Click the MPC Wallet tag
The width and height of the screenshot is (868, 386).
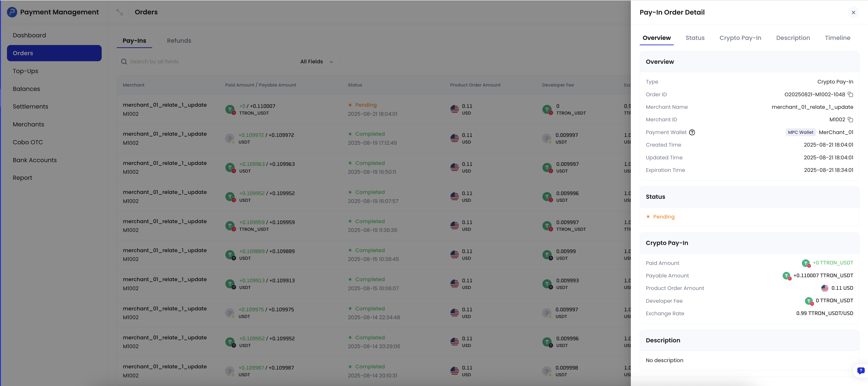800,132
